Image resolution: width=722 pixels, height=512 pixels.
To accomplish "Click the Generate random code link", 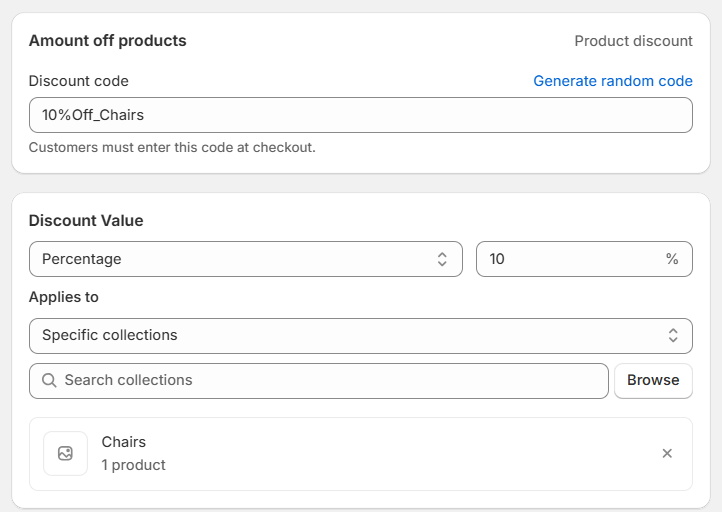I will pos(612,81).
